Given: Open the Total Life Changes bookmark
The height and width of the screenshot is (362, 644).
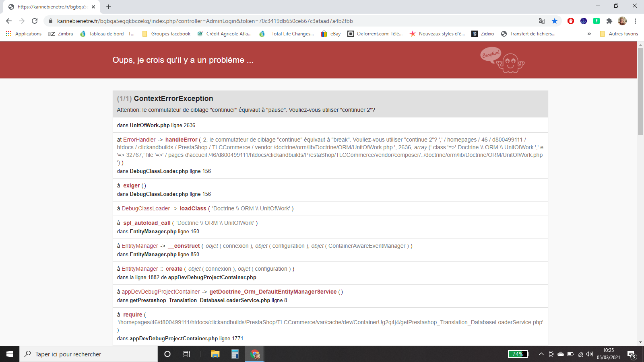Looking at the screenshot, I should point(287,34).
